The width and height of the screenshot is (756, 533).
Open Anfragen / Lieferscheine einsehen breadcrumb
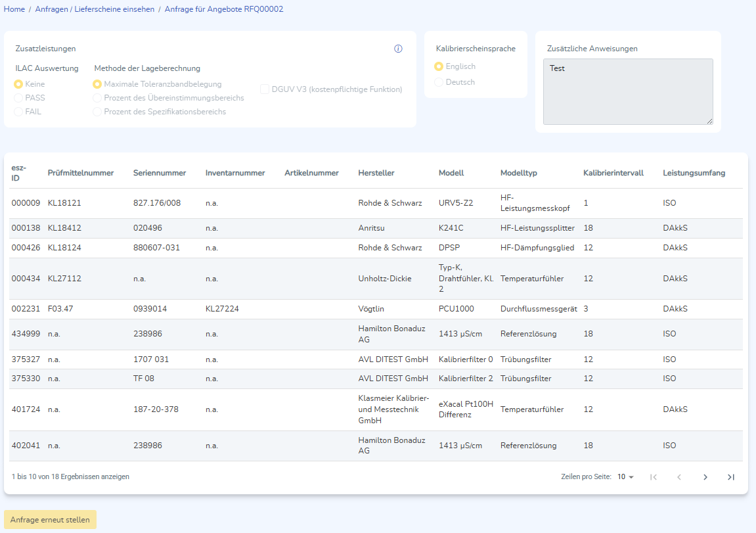pyautogui.click(x=95, y=9)
